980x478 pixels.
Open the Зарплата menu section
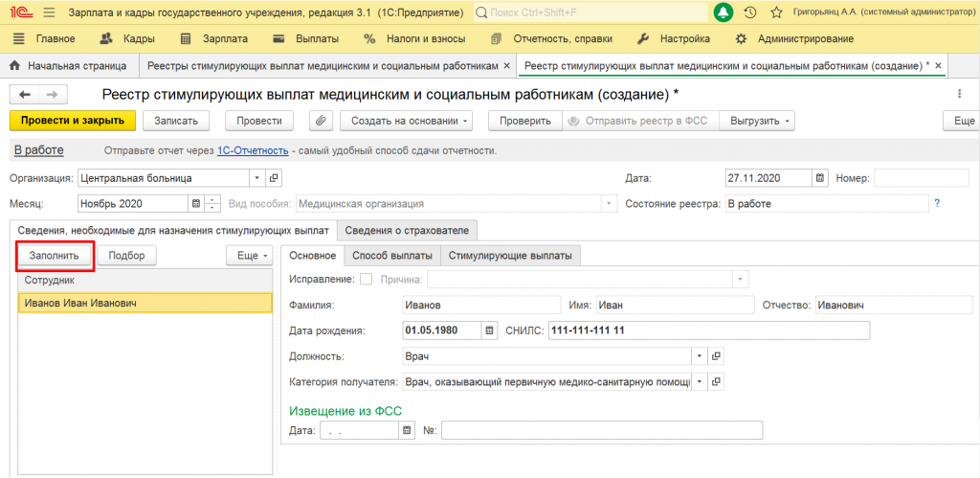[x=214, y=39]
